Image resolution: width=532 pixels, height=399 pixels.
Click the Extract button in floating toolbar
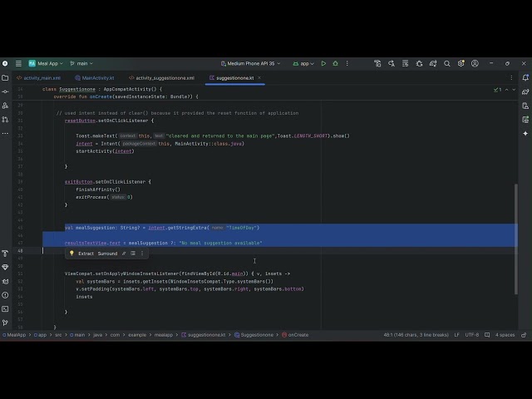coord(86,254)
